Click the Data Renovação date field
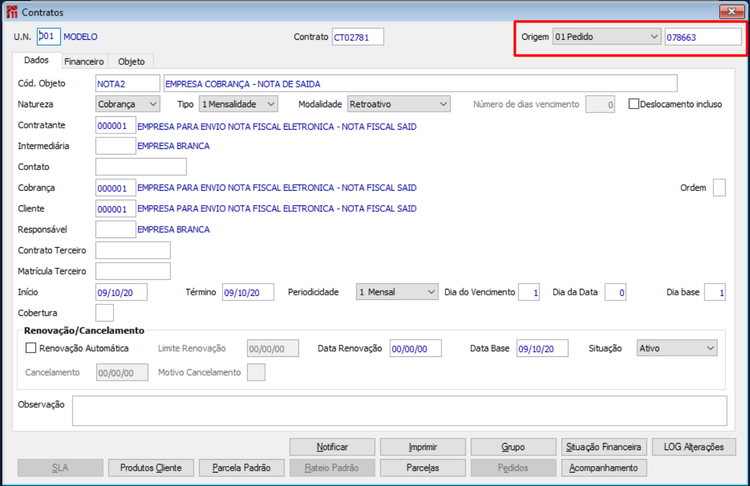This screenshot has height=486, width=750. [416, 348]
